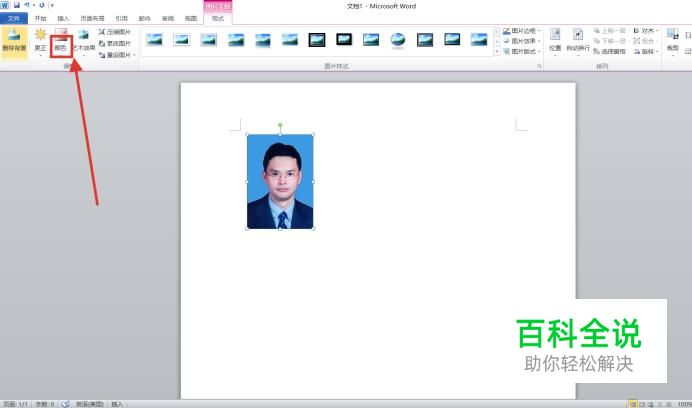The image size is (692, 408).
Task: Click Compress Pictures (压缩图片)
Action: coord(115,32)
